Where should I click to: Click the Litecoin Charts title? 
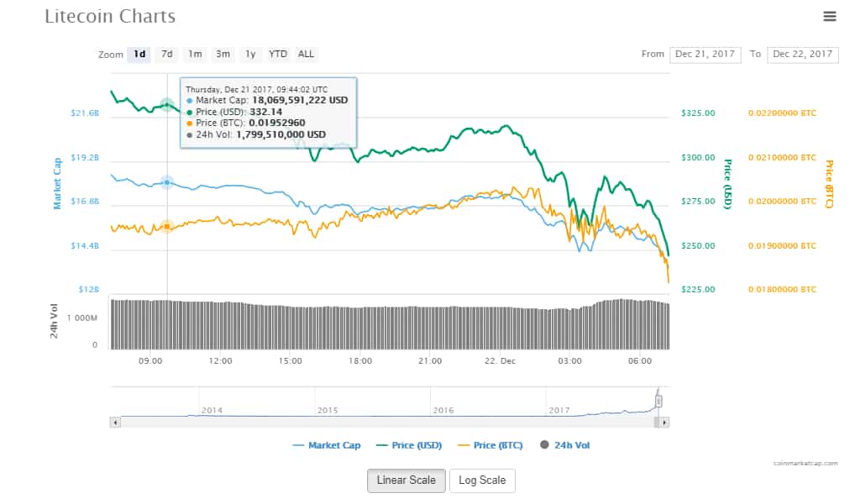110,16
